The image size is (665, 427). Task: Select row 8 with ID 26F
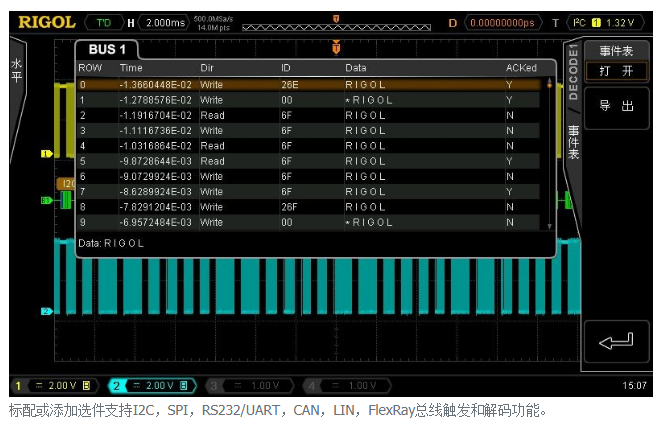pyautogui.click(x=309, y=207)
